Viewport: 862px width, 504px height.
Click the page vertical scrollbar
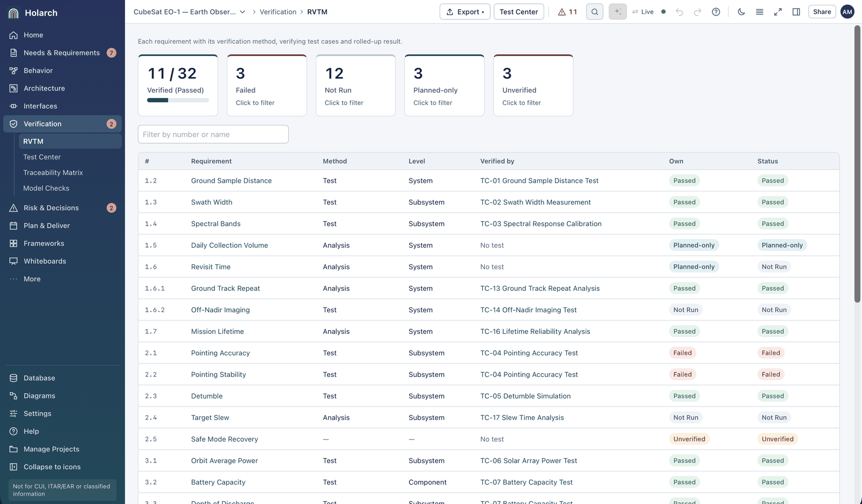click(857, 164)
